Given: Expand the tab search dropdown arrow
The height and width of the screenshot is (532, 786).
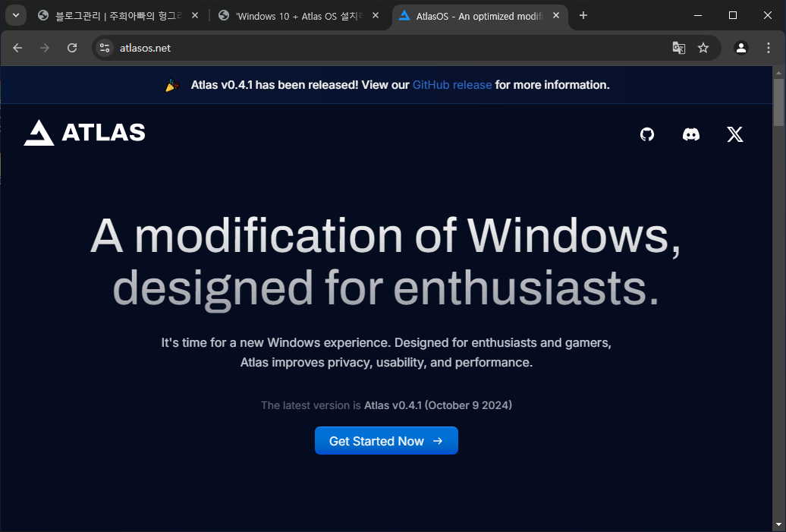Looking at the screenshot, I should click(15, 15).
